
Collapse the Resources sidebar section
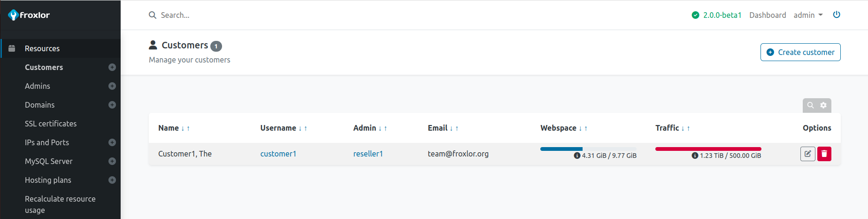[x=42, y=48]
